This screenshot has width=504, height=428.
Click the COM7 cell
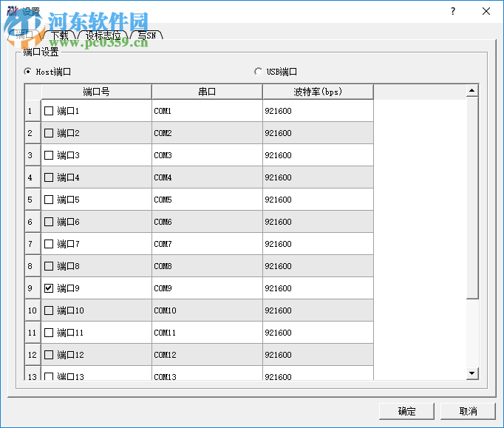click(207, 244)
